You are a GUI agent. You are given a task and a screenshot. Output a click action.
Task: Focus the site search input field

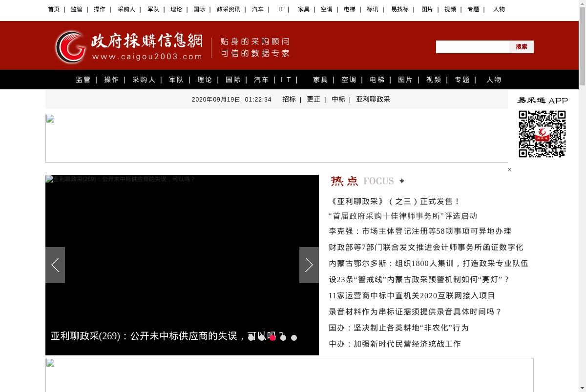(x=473, y=47)
